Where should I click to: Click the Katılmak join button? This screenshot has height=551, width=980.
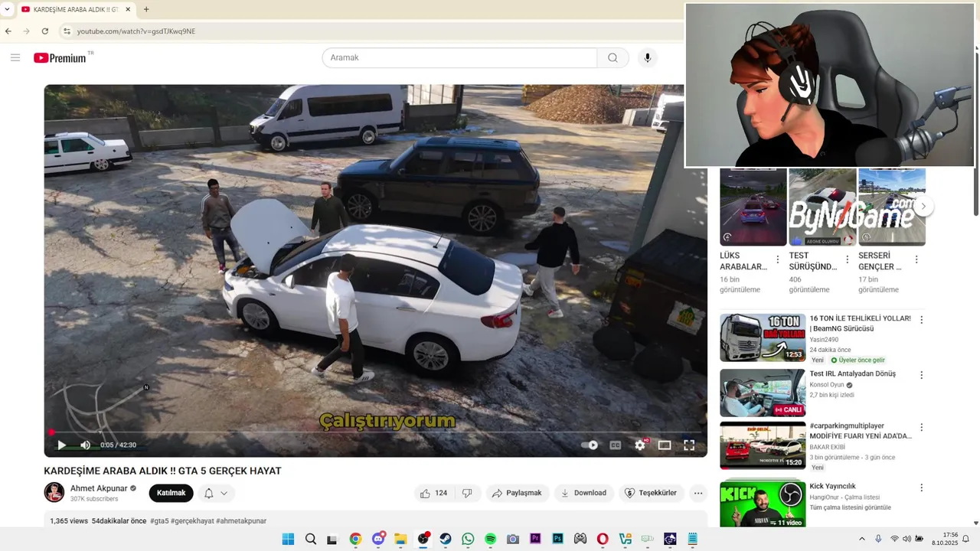(x=171, y=493)
